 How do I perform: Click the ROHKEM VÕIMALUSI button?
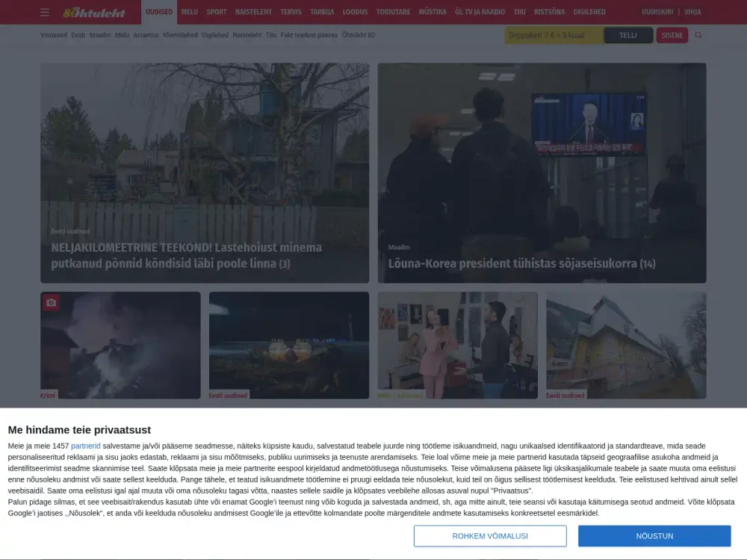pyautogui.click(x=492, y=536)
